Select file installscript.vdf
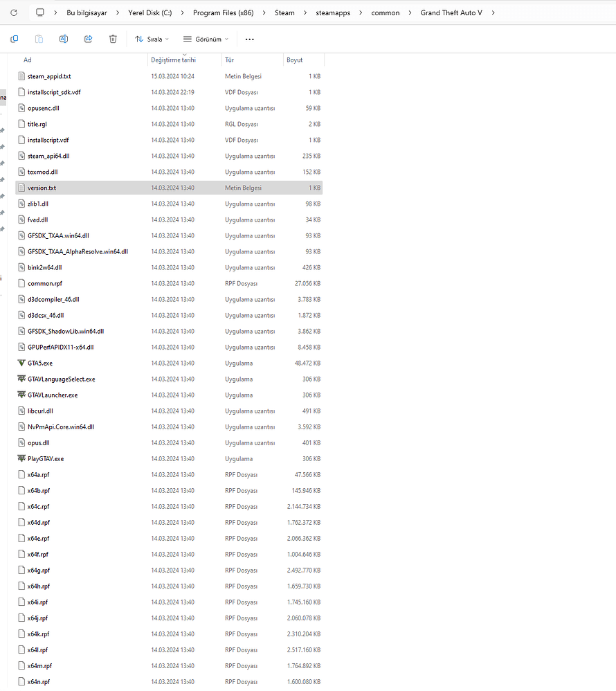Image resolution: width=616 pixels, height=691 pixels. (169, 140)
